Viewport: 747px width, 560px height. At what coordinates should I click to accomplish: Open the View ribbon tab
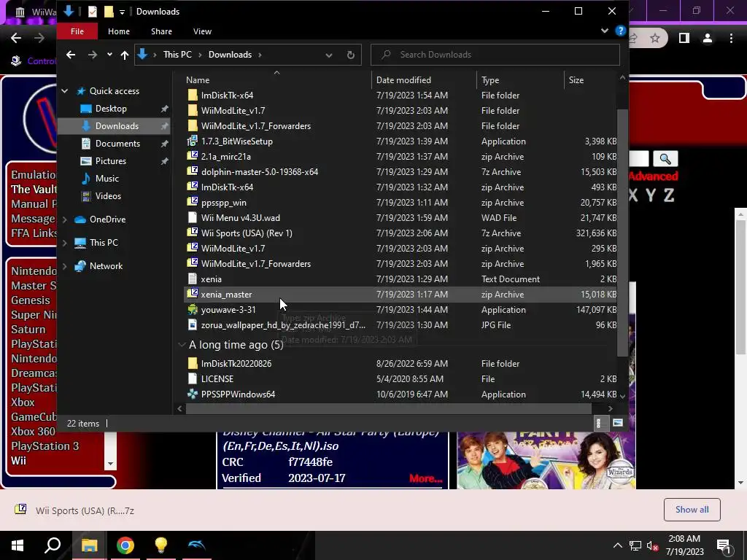[202, 31]
